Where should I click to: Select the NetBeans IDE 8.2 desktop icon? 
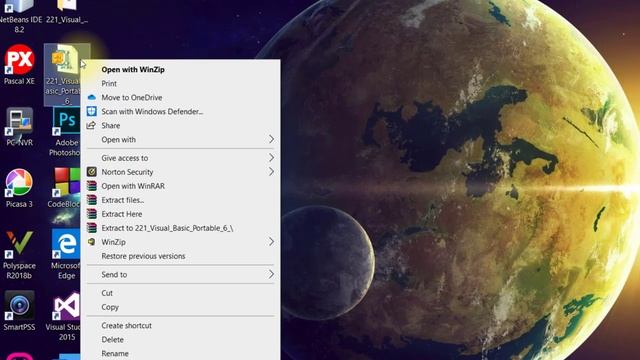[x=19, y=16]
